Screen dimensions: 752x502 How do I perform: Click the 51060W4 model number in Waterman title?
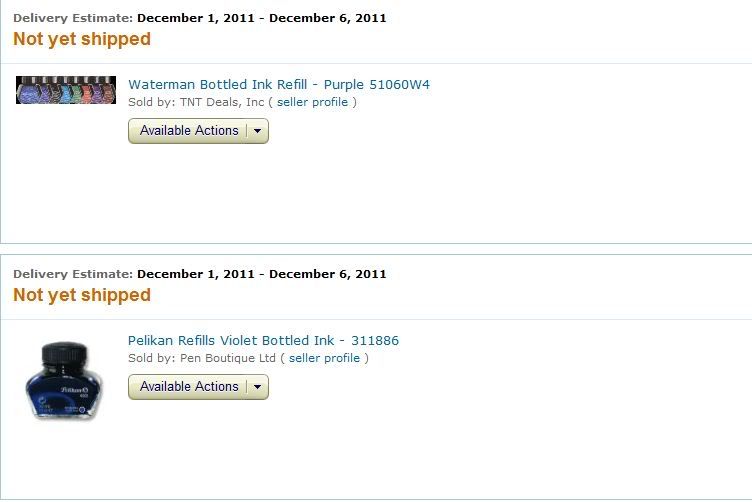tap(400, 84)
